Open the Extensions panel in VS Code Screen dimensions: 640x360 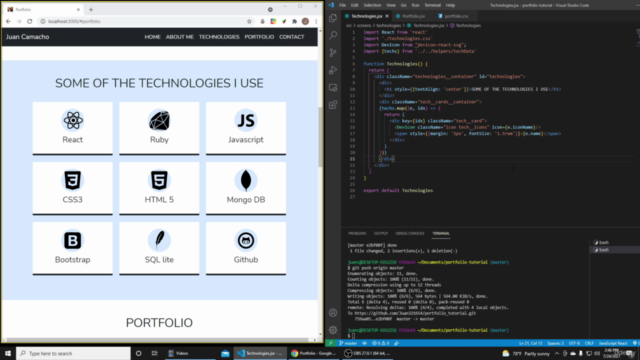(333, 105)
